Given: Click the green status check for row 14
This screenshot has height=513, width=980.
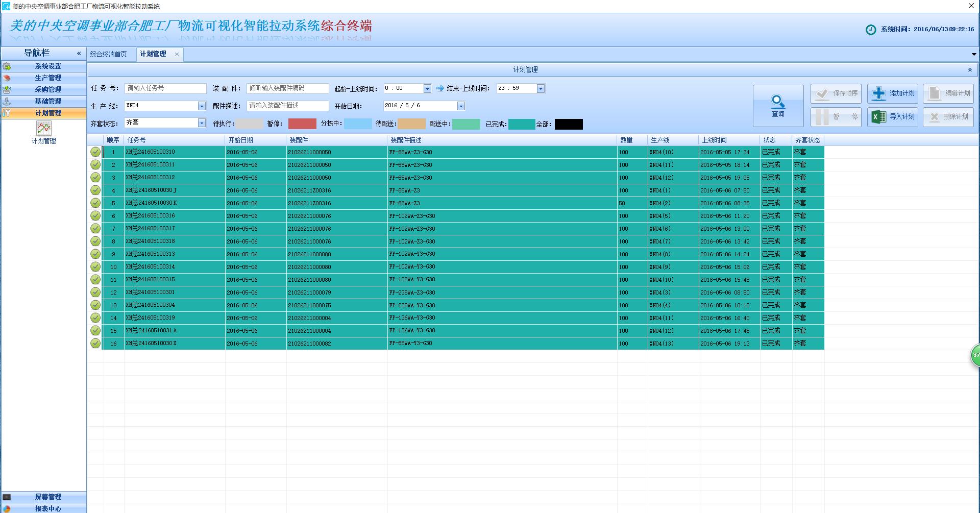Looking at the screenshot, I should 95,318.
